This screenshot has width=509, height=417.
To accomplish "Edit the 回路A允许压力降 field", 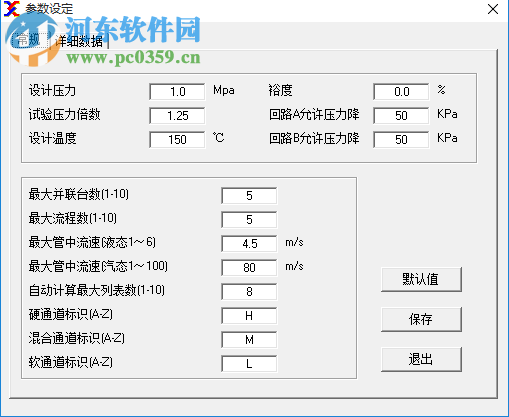I will tap(401, 116).
